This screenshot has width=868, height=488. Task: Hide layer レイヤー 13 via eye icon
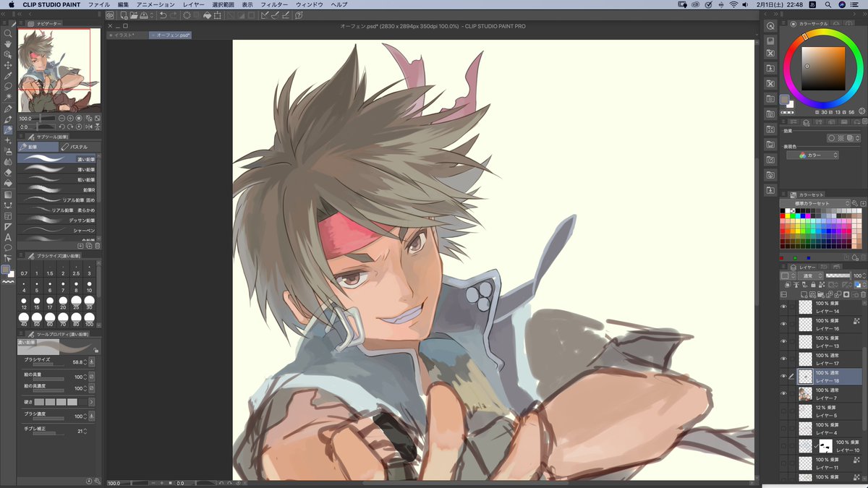point(783,341)
